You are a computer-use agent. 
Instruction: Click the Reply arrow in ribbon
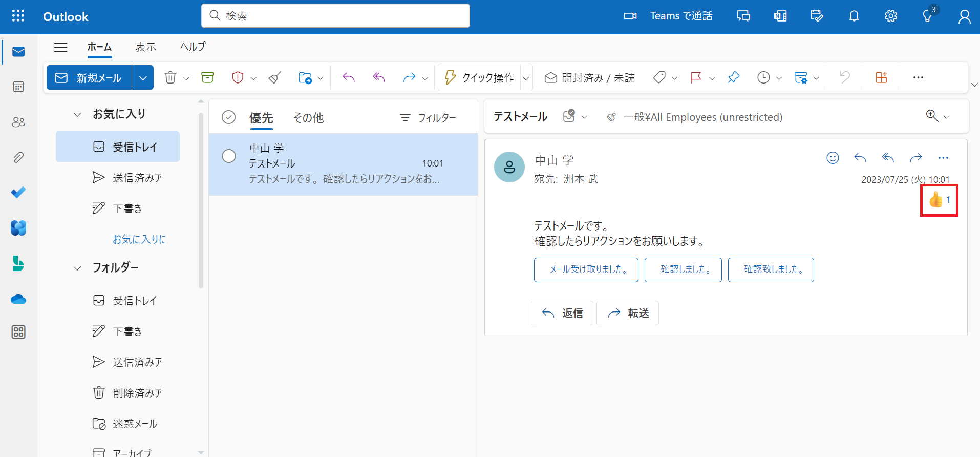349,77
